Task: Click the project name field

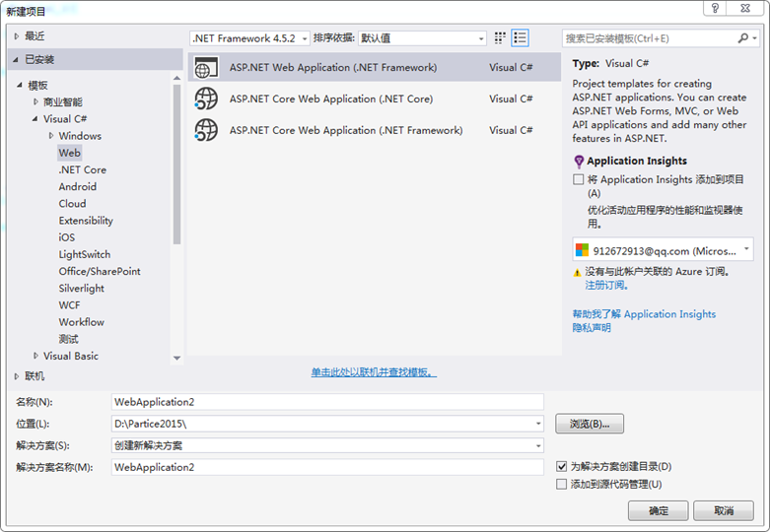Action: click(x=327, y=402)
